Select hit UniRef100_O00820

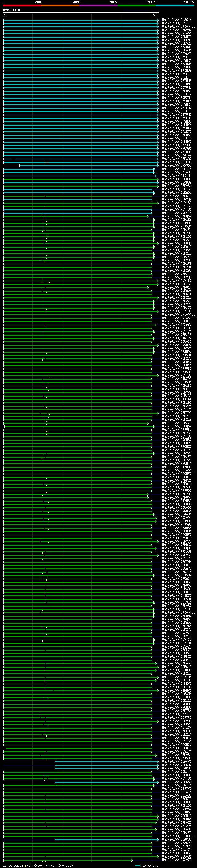(x=176, y=345)
